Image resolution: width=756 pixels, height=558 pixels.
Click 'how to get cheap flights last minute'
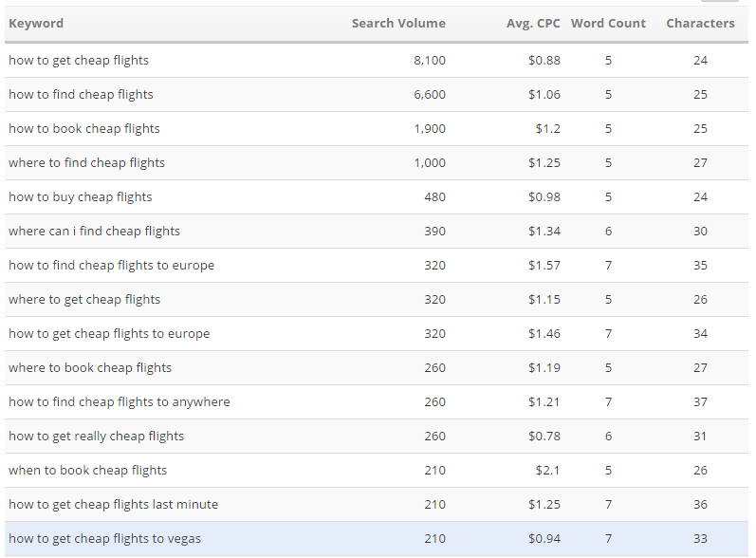point(113,505)
